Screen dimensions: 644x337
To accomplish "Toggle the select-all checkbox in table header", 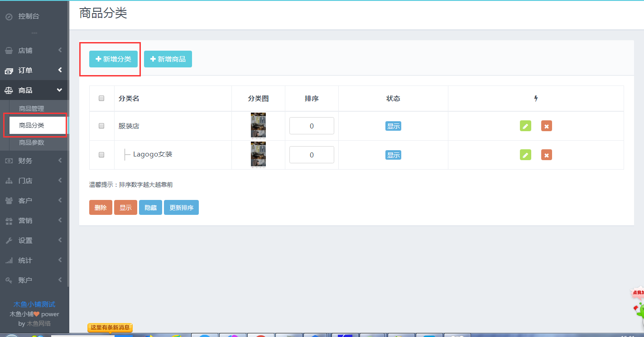I will click(x=101, y=98).
